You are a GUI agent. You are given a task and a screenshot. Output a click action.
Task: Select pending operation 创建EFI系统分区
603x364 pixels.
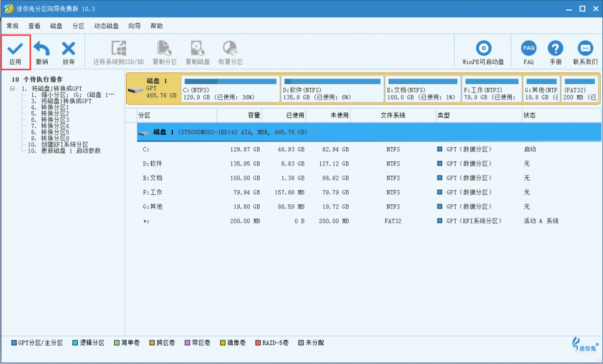click(58, 145)
